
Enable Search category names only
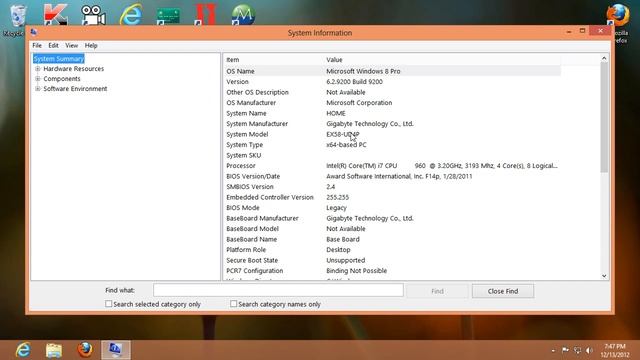pyautogui.click(x=233, y=304)
